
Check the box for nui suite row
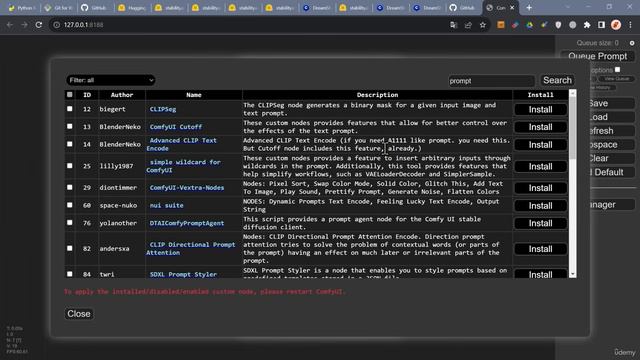pyautogui.click(x=70, y=205)
